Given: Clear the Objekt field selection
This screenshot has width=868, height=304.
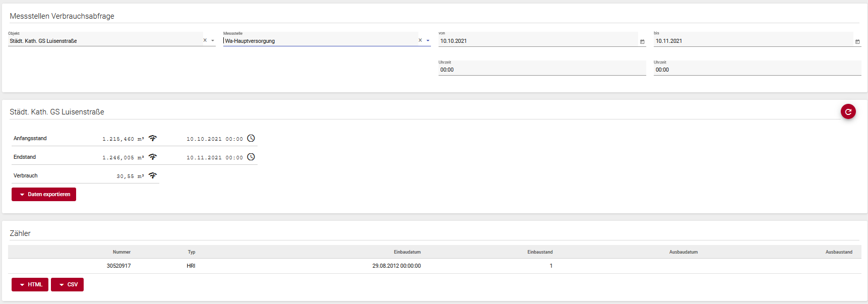Looking at the screenshot, I should pyautogui.click(x=205, y=40).
